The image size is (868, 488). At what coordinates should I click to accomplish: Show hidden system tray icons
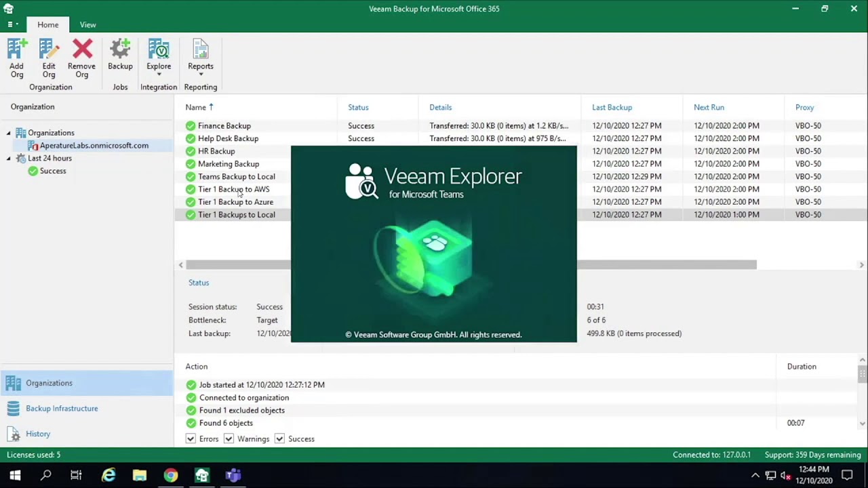pos(755,476)
